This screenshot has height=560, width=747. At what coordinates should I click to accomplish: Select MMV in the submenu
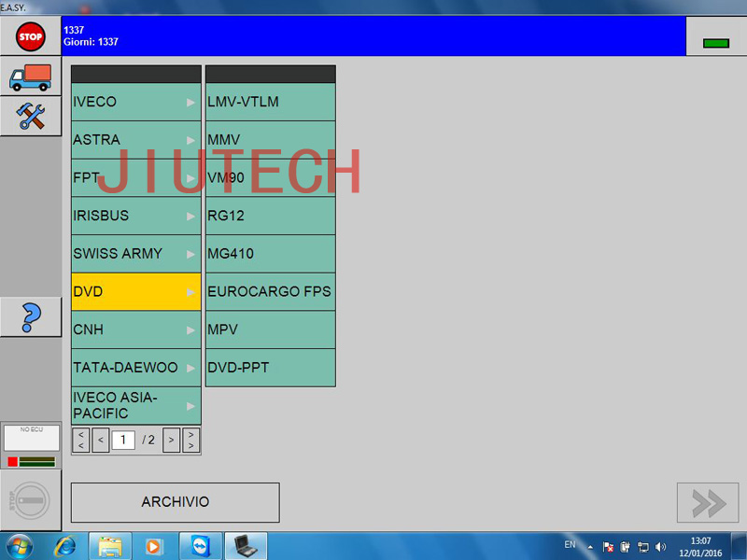pyautogui.click(x=271, y=140)
